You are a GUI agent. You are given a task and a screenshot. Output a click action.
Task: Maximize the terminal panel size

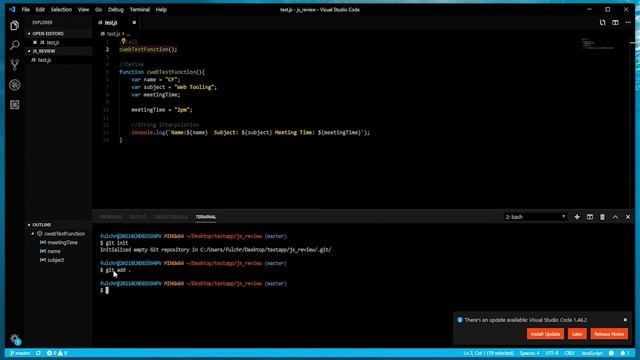615,217
